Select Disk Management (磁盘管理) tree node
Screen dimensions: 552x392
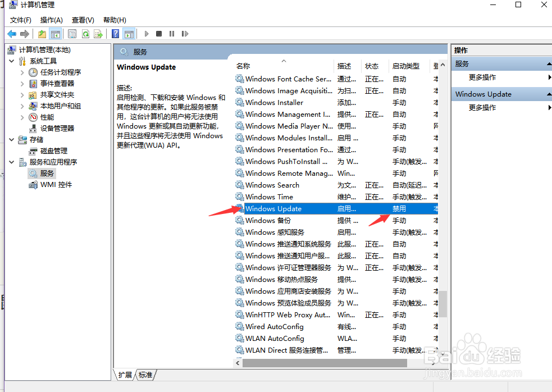pyautogui.click(x=54, y=151)
